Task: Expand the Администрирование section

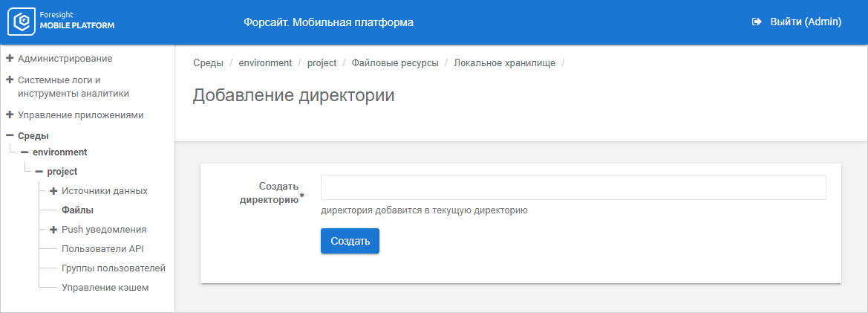Action: (x=10, y=58)
